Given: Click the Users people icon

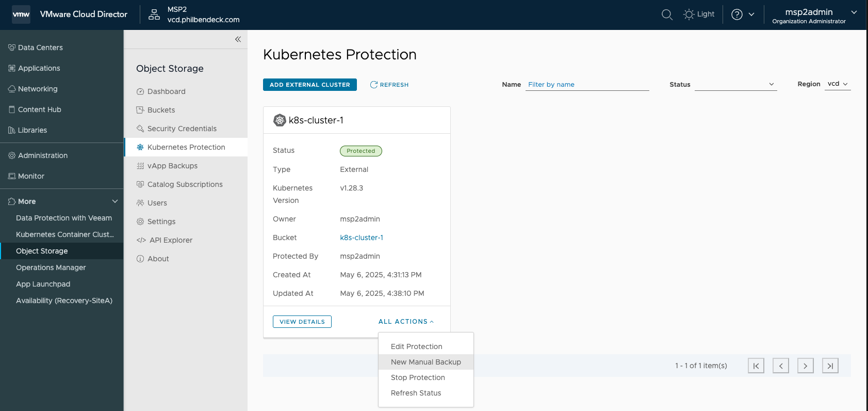Looking at the screenshot, I should (140, 203).
